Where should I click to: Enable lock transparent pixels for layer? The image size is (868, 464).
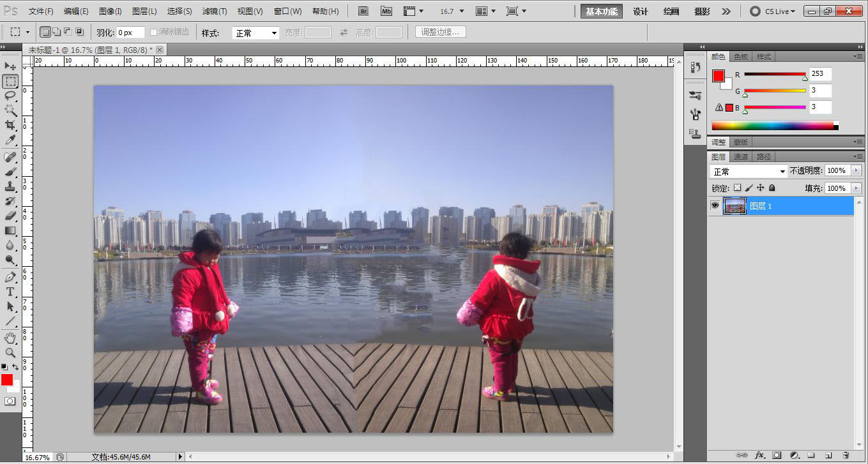[x=737, y=188]
